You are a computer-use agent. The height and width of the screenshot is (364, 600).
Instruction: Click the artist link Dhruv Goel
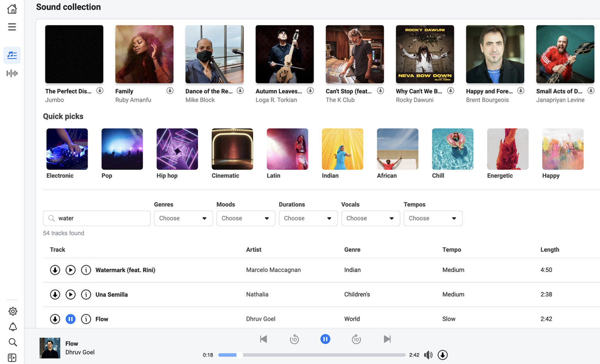point(261,319)
